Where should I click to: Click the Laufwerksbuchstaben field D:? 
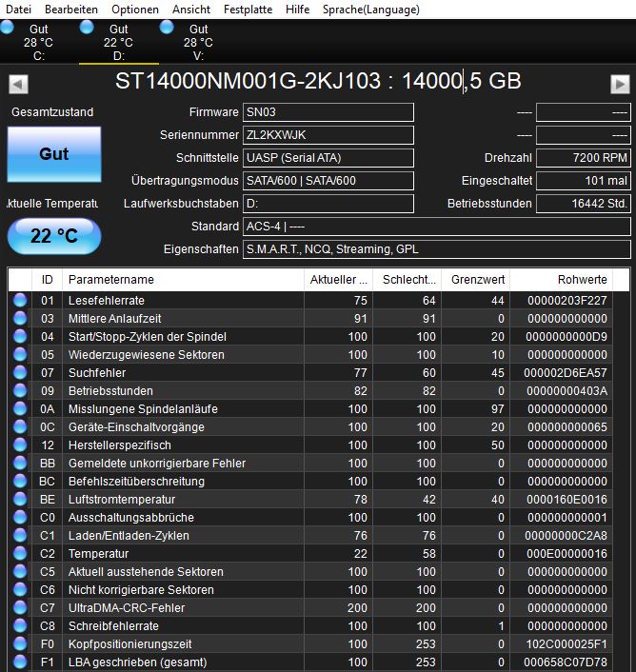[x=328, y=204]
